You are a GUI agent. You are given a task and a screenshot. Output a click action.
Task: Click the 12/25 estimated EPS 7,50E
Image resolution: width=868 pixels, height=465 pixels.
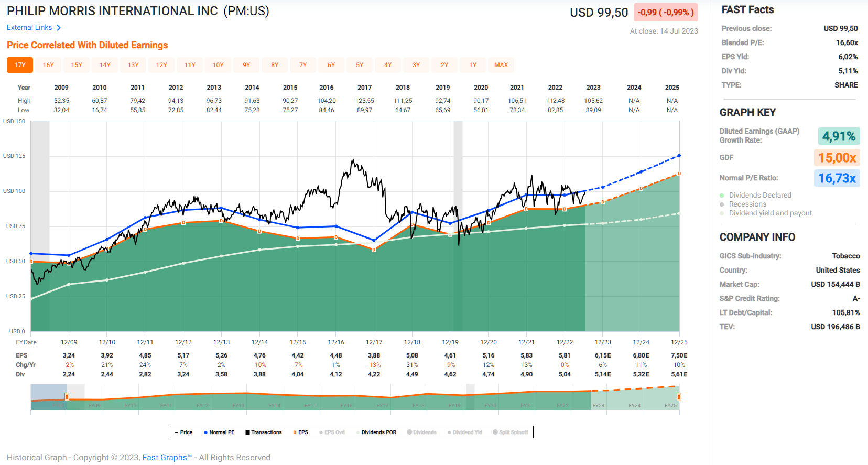click(679, 355)
